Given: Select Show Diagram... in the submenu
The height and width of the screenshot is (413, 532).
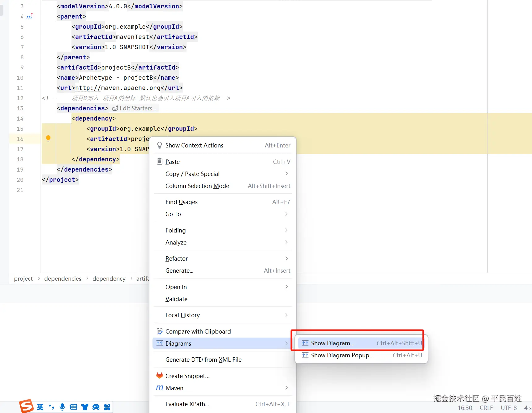Looking at the screenshot, I should (x=362, y=343).
